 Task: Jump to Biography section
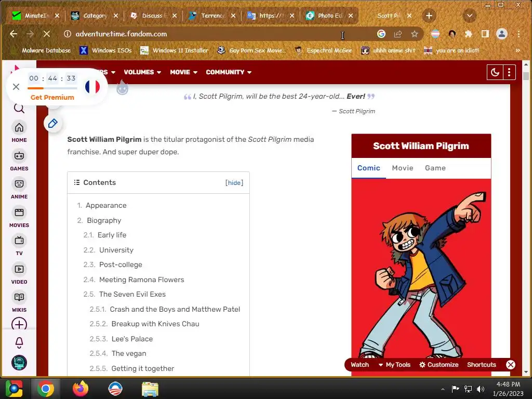[104, 220]
